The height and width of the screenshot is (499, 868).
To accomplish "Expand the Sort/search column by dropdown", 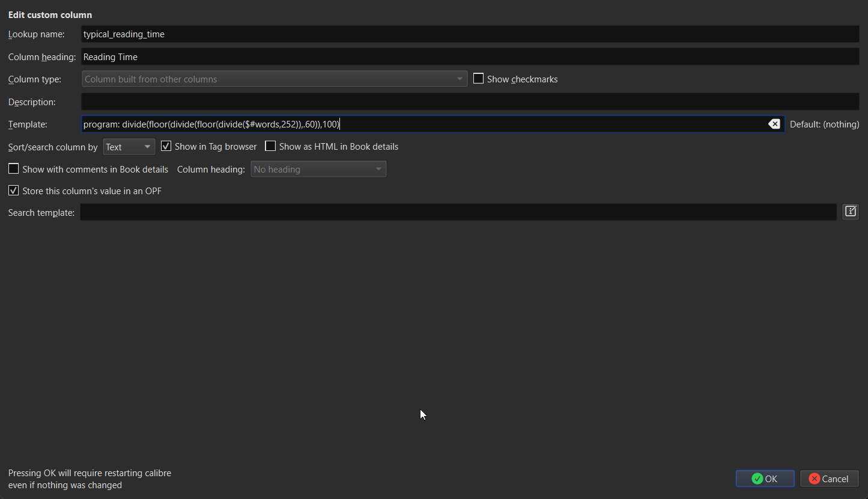I will (129, 147).
